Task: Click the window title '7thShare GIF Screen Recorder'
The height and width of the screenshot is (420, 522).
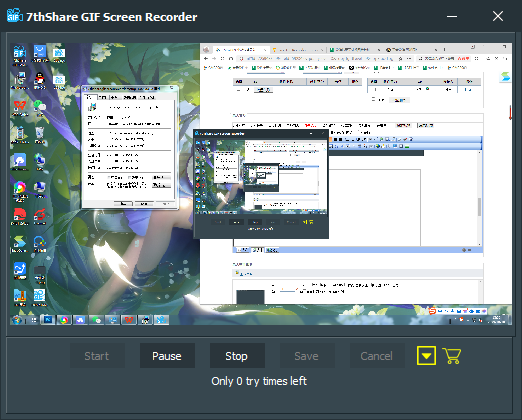Action: [112, 17]
